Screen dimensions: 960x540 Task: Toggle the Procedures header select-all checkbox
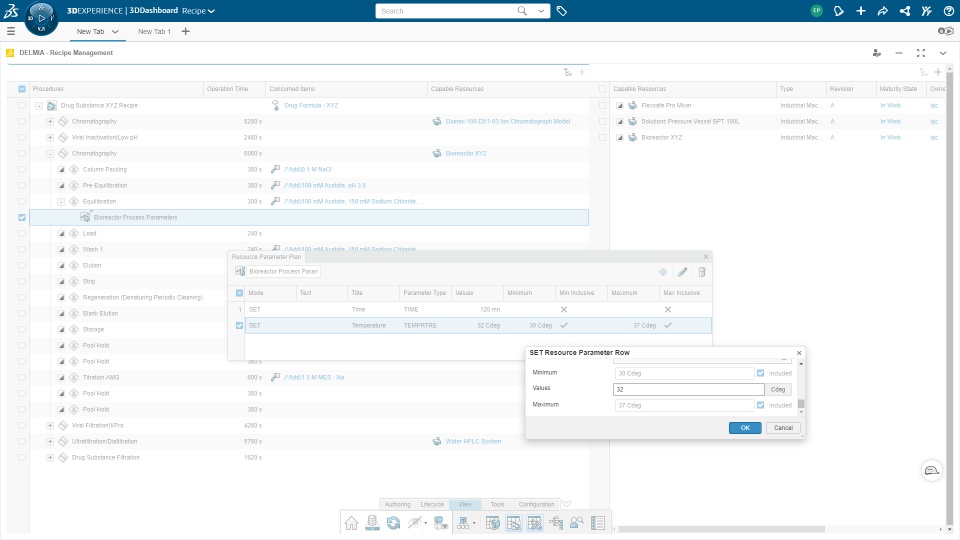pos(22,89)
